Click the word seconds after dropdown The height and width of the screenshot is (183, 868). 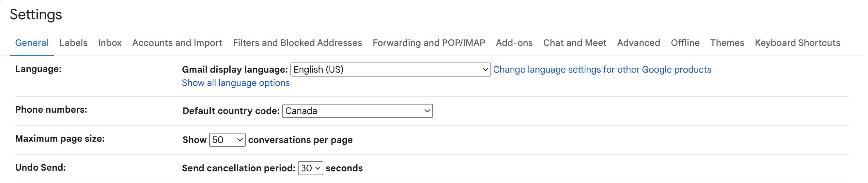click(x=344, y=168)
